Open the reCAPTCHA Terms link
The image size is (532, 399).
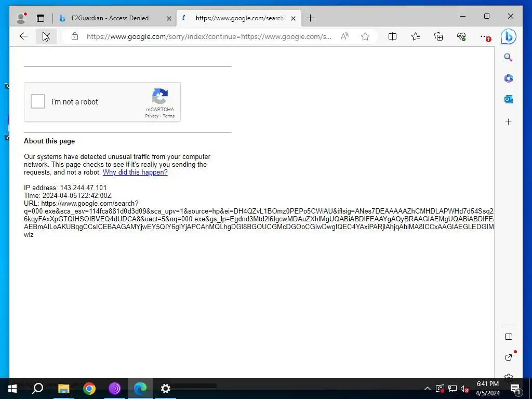[x=169, y=116]
